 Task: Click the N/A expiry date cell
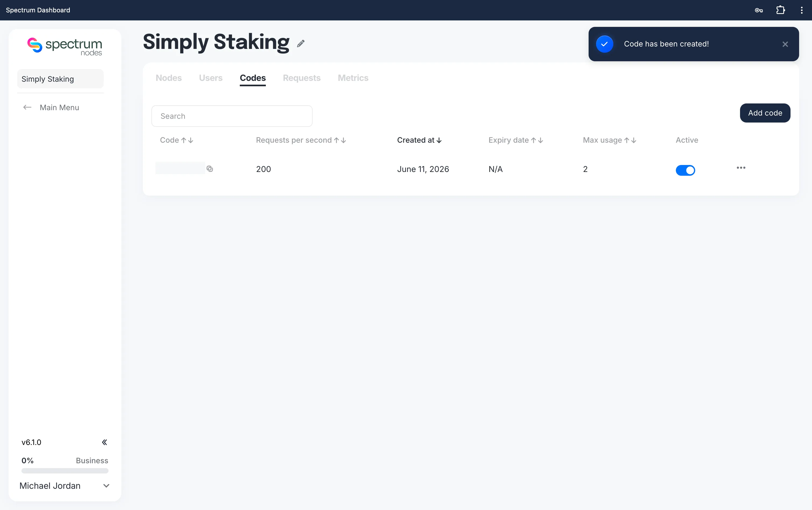[495, 169]
